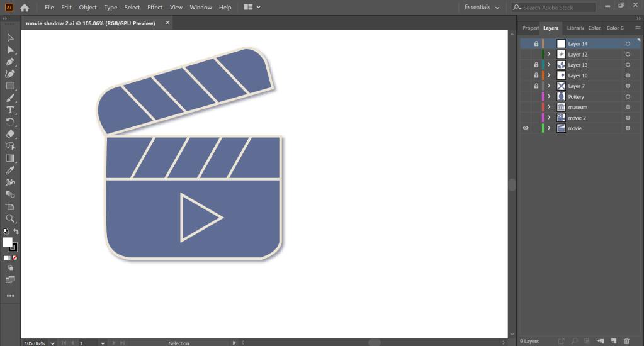The image size is (644, 346).
Task: Pick the Eraser tool
Action: (10, 134)
